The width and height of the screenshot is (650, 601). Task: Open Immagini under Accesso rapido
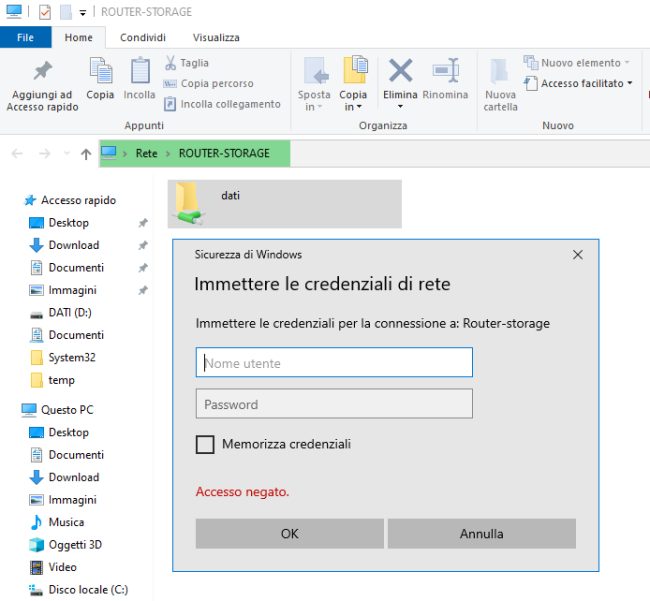point(72,290)
